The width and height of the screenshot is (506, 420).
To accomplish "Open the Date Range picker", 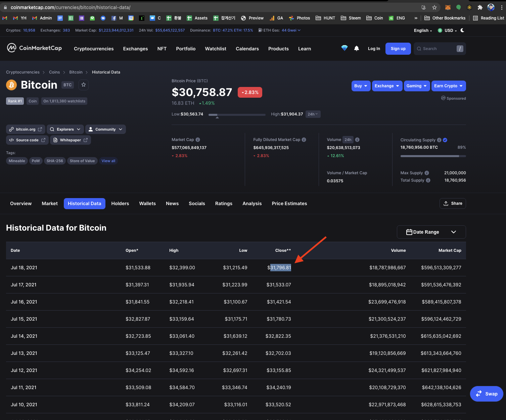I will 431,232.
